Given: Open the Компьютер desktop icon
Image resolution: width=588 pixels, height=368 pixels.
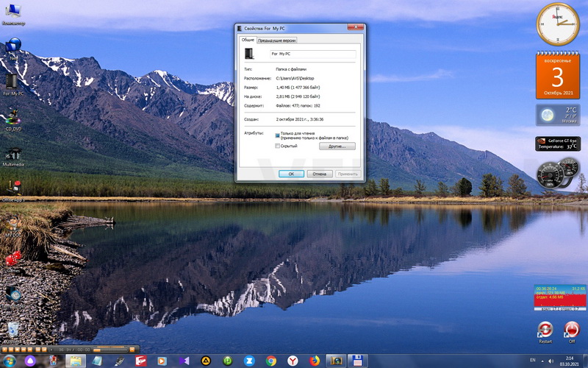Looking at the screenshot, I should click(12, 11).
